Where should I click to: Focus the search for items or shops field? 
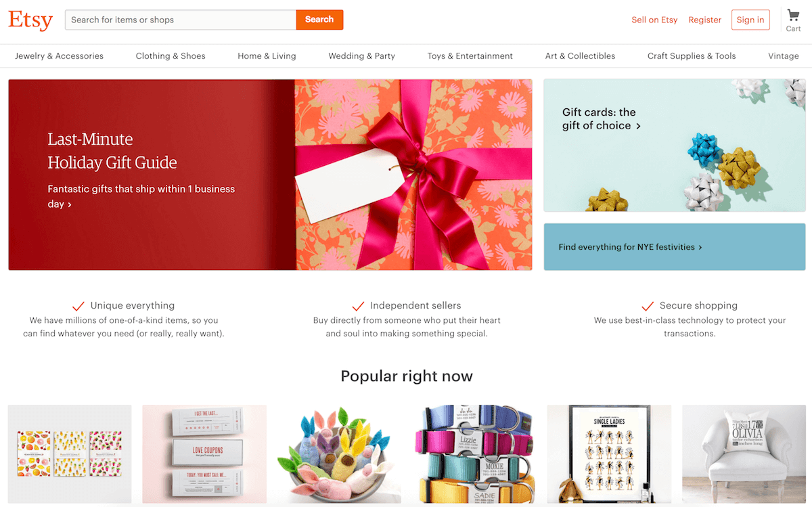181,20
